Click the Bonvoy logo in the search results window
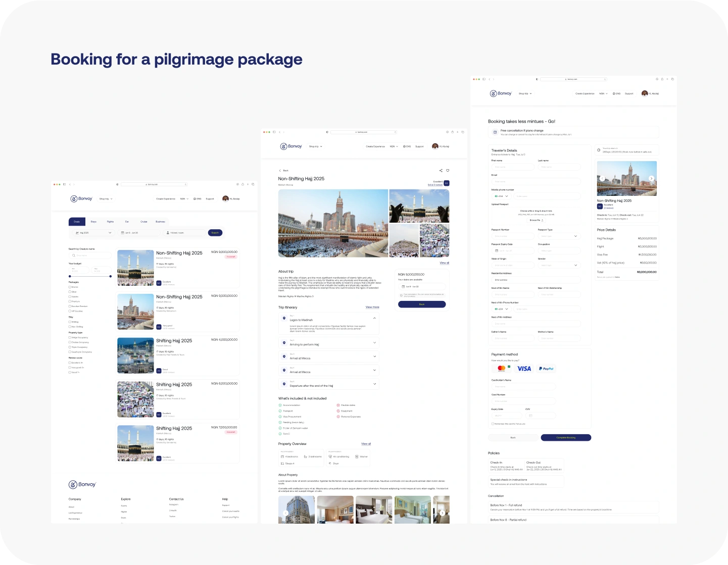Screen dimensions: 728x565 81,199
